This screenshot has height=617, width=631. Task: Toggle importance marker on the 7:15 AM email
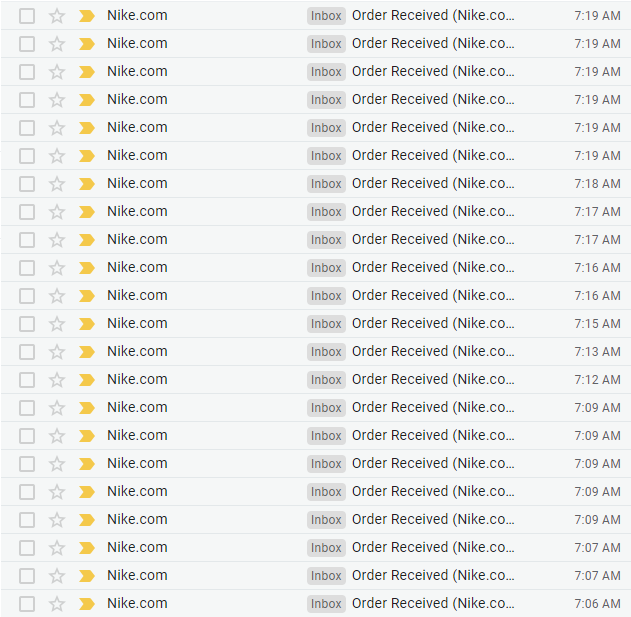(x=87, y=324)
